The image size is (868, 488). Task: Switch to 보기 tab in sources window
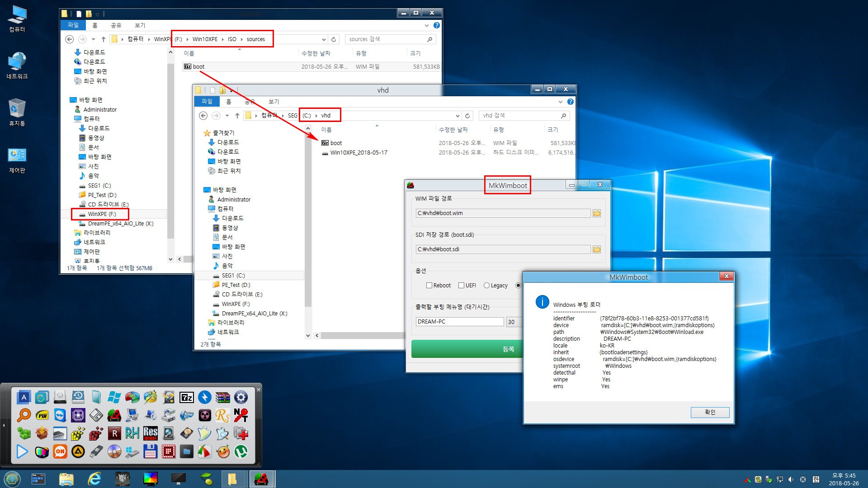[140, 25]
